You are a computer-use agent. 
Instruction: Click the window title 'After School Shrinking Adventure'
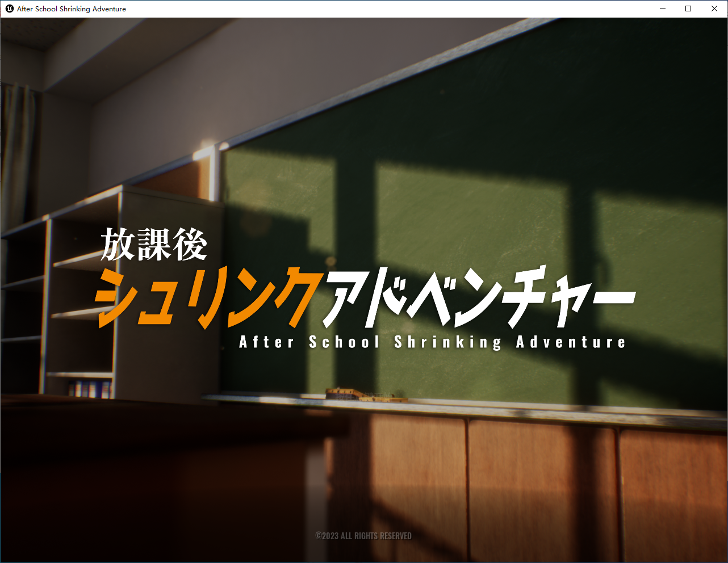coord(72,9)
